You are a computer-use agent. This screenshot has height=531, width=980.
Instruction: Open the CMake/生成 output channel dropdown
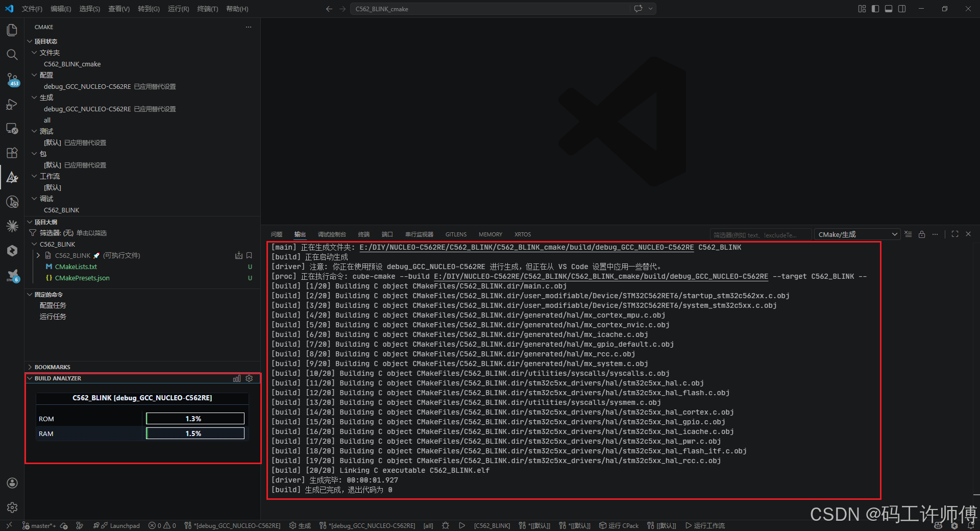point(856,234)
